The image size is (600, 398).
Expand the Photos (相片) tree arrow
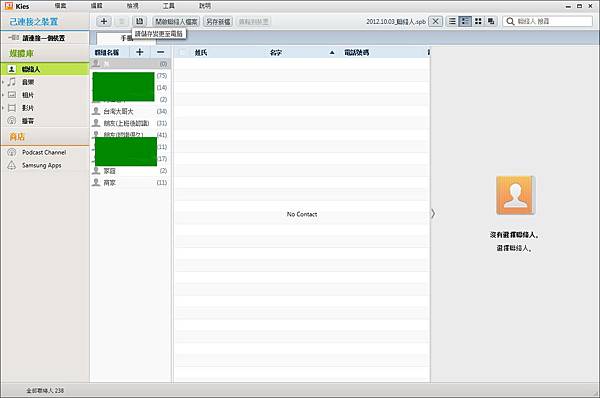click(3, 95)
